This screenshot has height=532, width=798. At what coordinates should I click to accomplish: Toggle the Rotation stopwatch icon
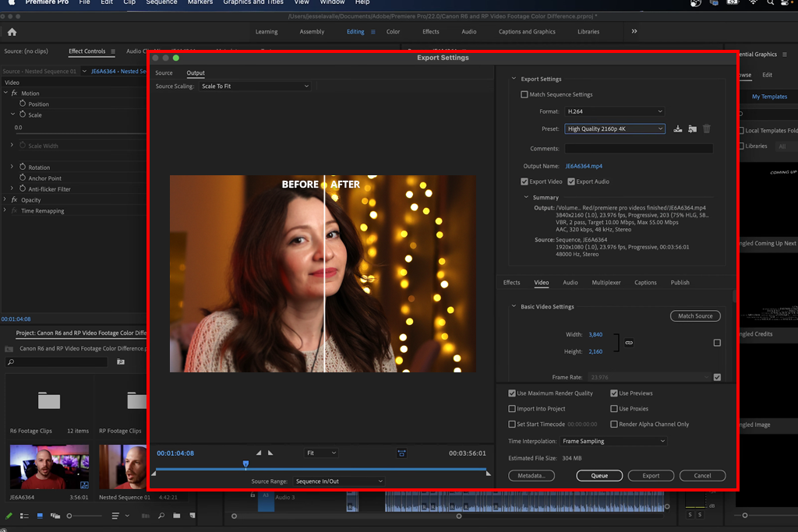click(23, 167)
